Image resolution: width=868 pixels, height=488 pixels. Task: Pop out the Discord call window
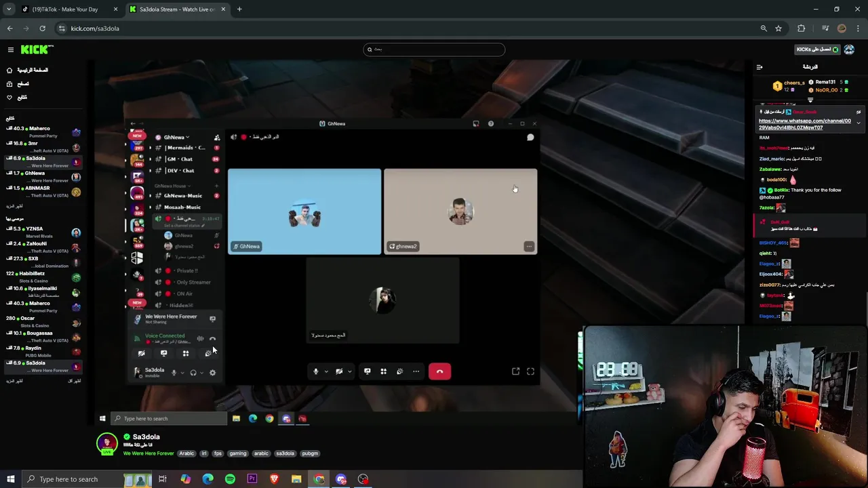click(x=516, y=371)
